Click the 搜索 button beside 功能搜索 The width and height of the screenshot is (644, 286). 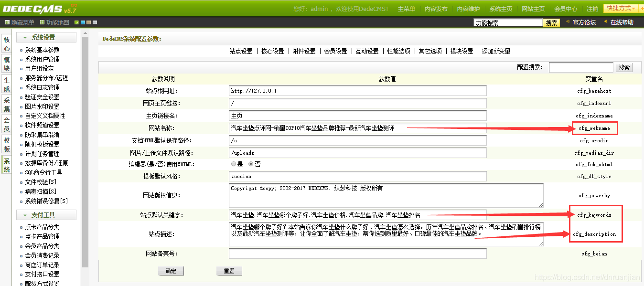point(551,23)
